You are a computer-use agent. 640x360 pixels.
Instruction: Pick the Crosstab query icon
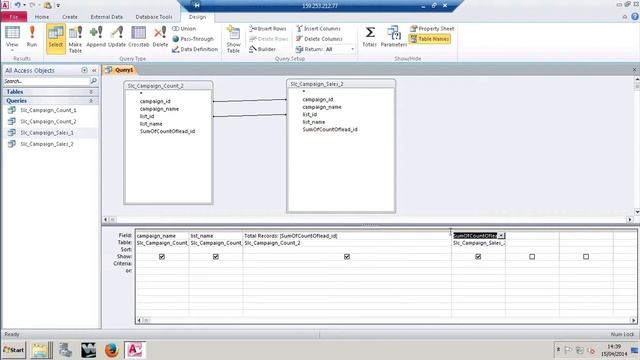pyautogui.click(x=139, y=36)
